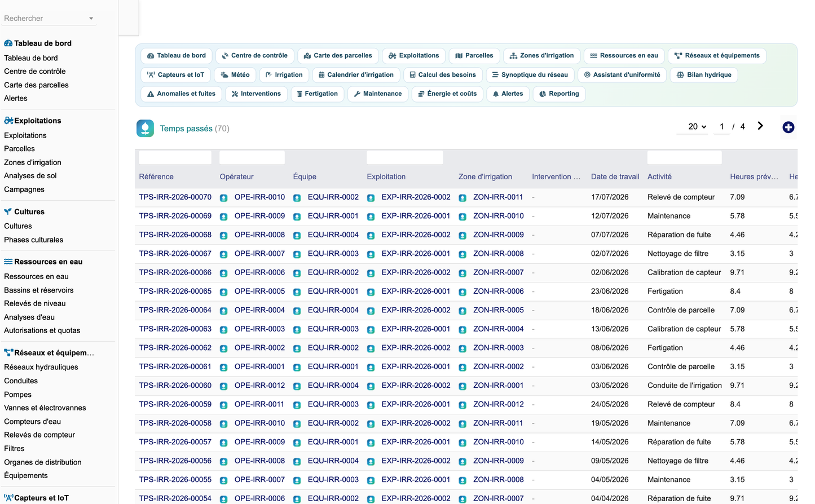Viewport: 815px width, 504px height.
Task: Sort by the Date de travail column header
Action: coord(615,176)
